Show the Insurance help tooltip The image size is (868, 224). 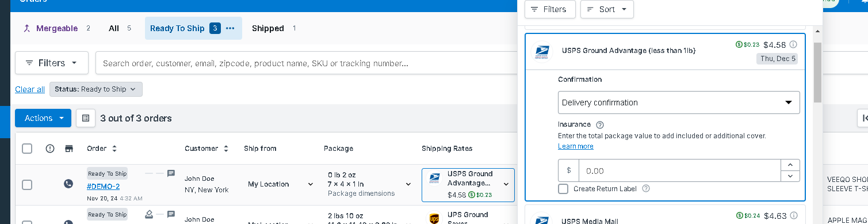(600, 124)
